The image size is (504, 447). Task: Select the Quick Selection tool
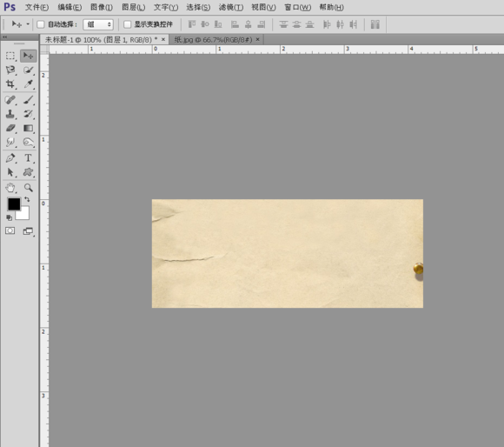[x=29, y=70]
